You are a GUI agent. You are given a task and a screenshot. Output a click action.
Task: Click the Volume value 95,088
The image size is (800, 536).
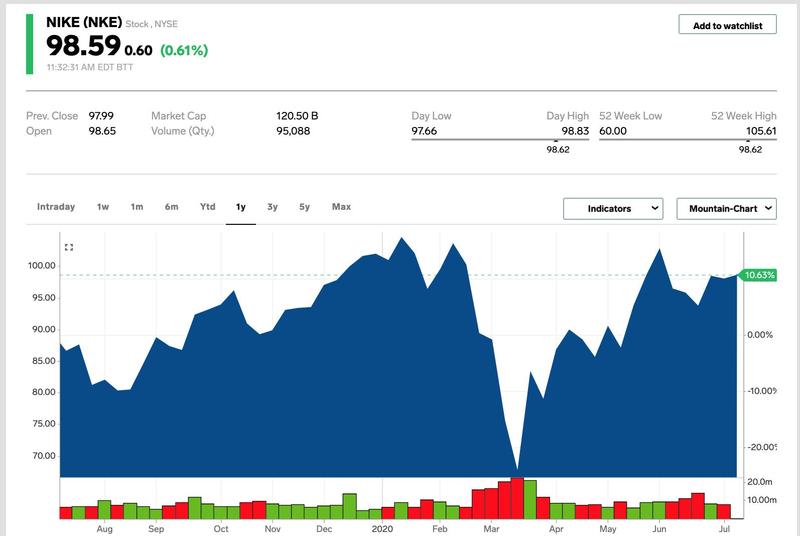(293, 131)
